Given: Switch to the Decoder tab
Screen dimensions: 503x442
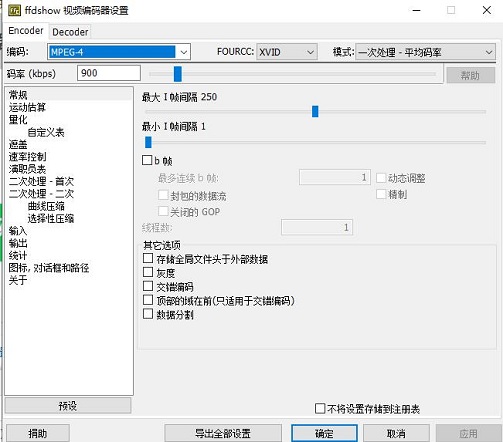Looking at the screenshot, I should tap(70, 32).
